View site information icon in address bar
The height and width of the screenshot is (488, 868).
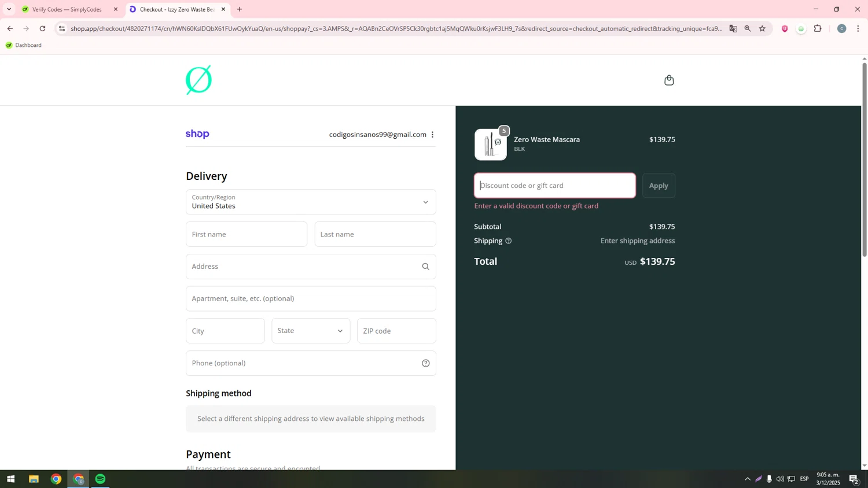point(62,28)
